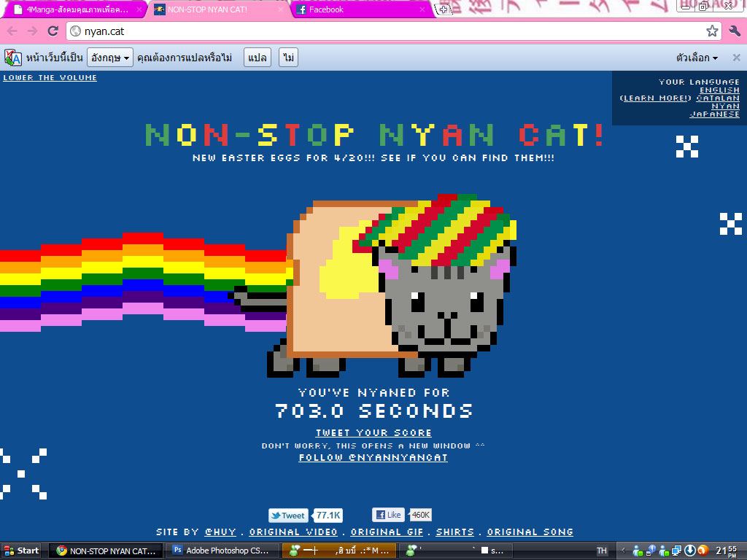
Task: Open the อังกฤษ language dropdown
Action: coord(110,58)
